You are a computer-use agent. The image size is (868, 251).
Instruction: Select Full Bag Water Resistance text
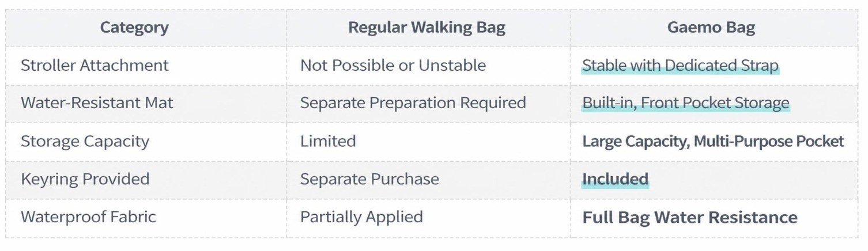pyautogui.click(x=690, y=218)
